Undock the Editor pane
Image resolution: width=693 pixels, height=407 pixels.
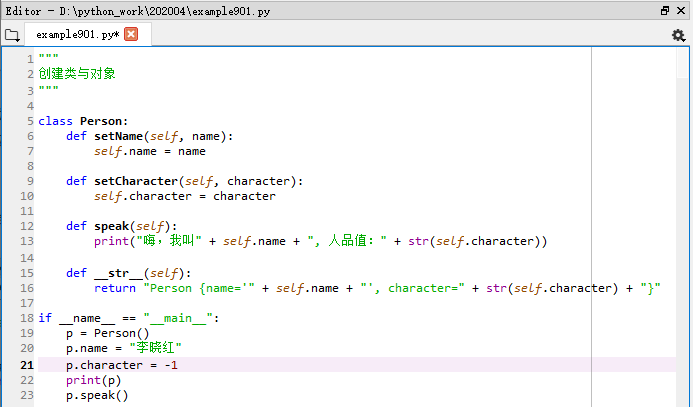click(x=665, y=11)
